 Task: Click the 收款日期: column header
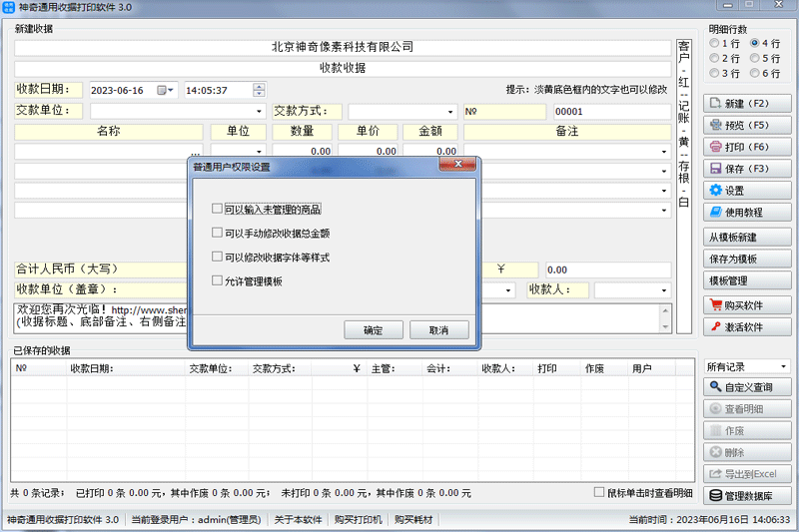(x=126, y=368)
